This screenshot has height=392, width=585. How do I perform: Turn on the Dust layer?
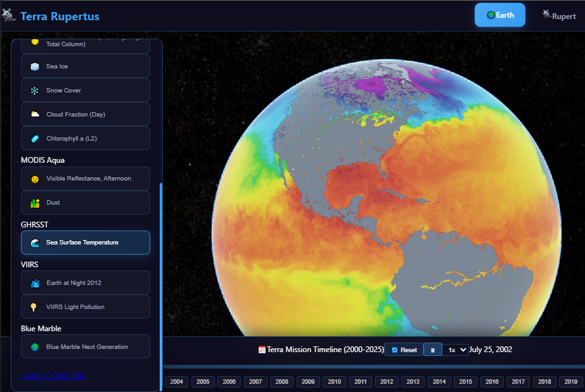[x=86, y=203]
